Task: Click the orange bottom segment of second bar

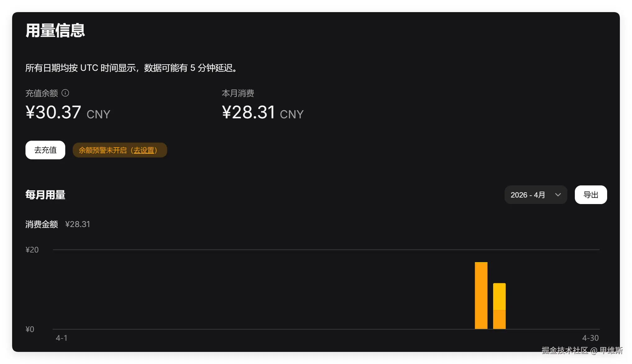Action: click(499, 320)
